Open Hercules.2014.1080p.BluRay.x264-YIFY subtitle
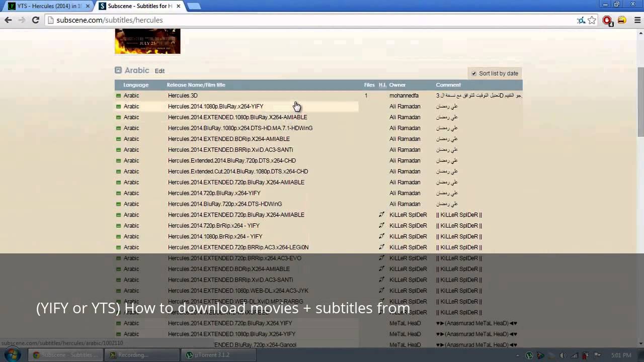The width and height of the screenshot is (644, 362). point(215,107)
